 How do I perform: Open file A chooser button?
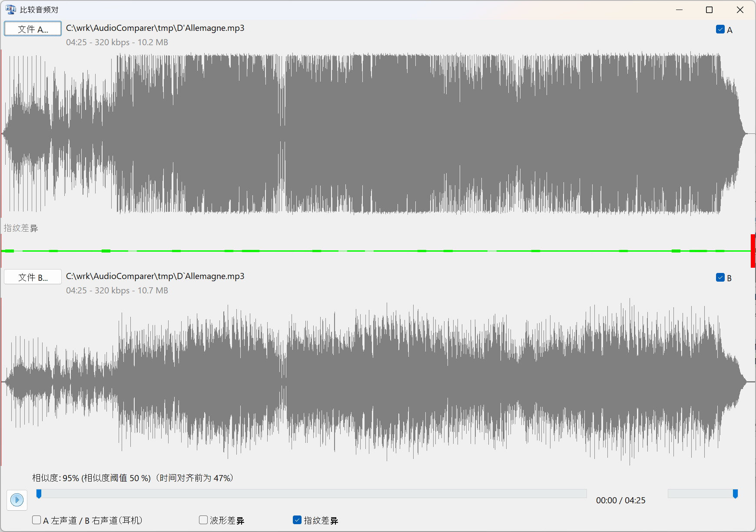pos(33,29)
